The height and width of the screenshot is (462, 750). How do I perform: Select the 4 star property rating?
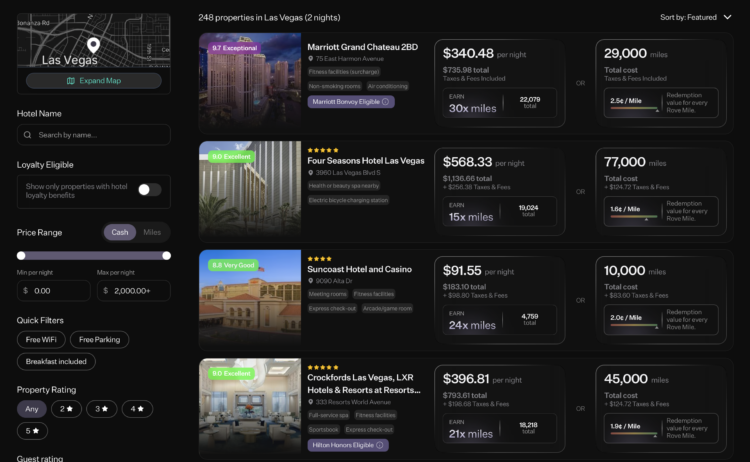pos(137,409)
